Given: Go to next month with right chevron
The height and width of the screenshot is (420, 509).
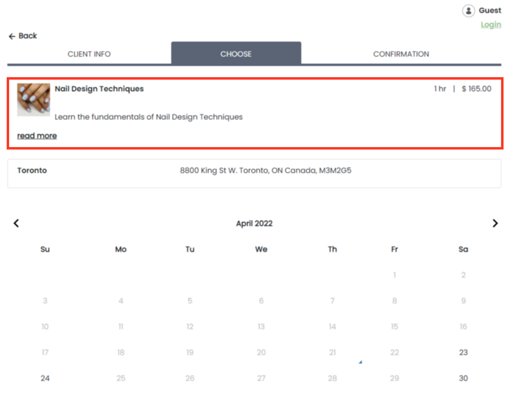Looking at the screenshot, I should [x=495, y=223].
